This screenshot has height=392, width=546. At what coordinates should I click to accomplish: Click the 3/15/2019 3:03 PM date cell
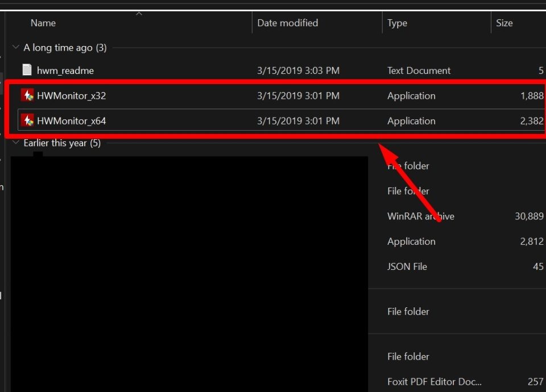click(x=298, y=70)
